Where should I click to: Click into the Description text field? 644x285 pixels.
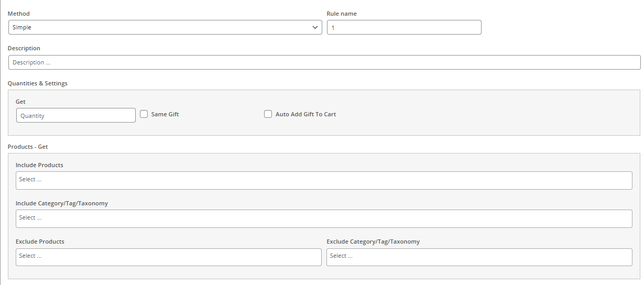[324, 62]
